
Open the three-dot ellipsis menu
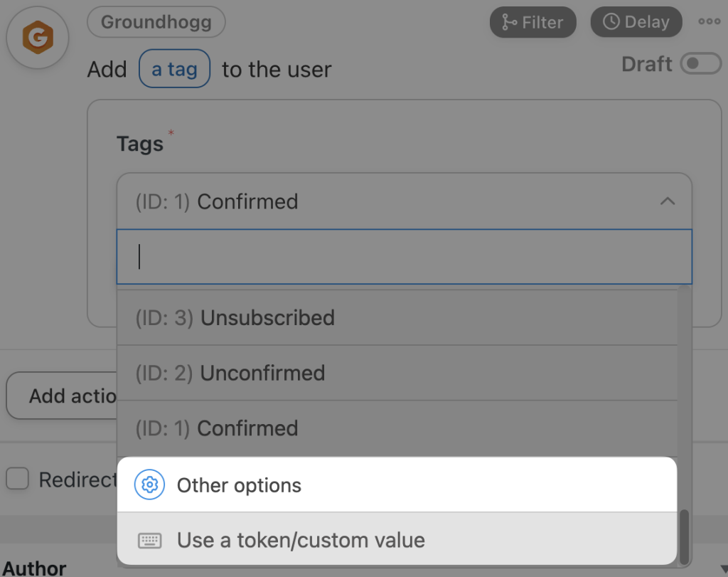pos(709,21)
